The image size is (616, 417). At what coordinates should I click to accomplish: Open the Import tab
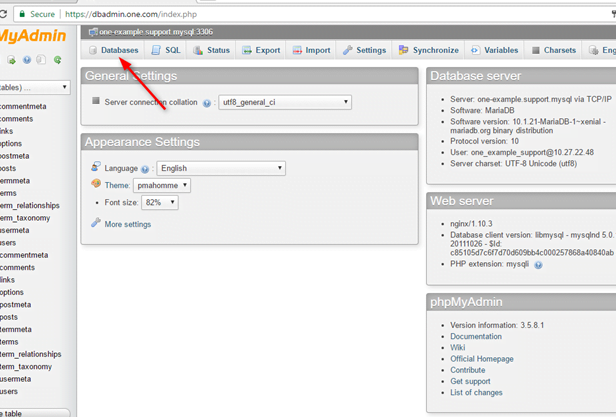pos(311,50)
